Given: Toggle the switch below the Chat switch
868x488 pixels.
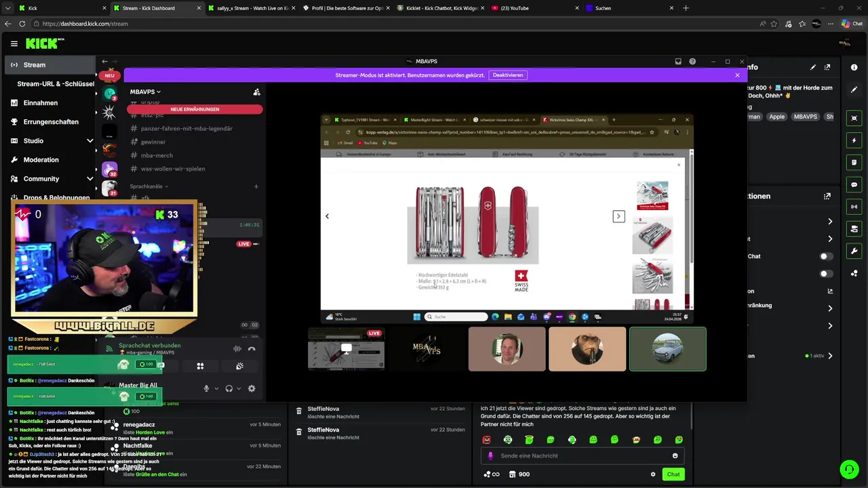Looking at the screenshot, I should coord(826,274).
